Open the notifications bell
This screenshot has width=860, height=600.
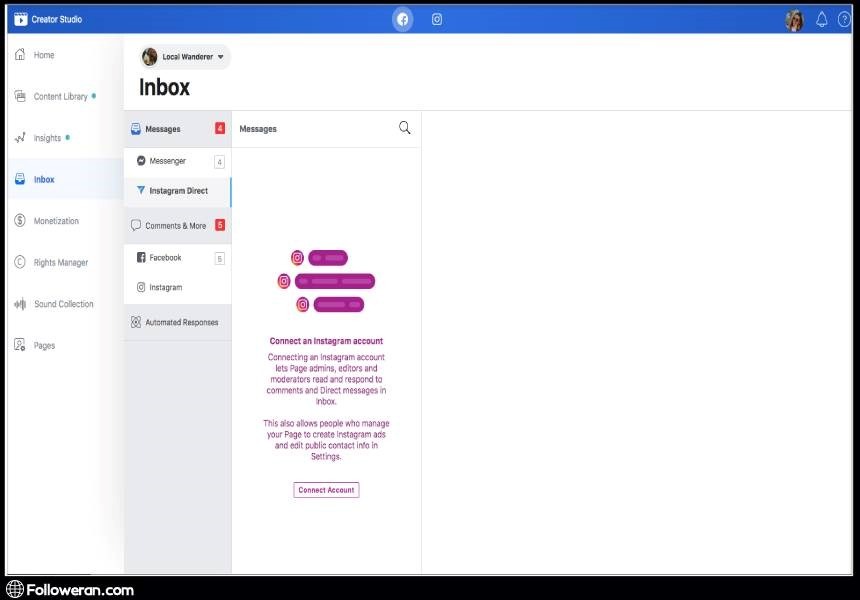(821, 19)
